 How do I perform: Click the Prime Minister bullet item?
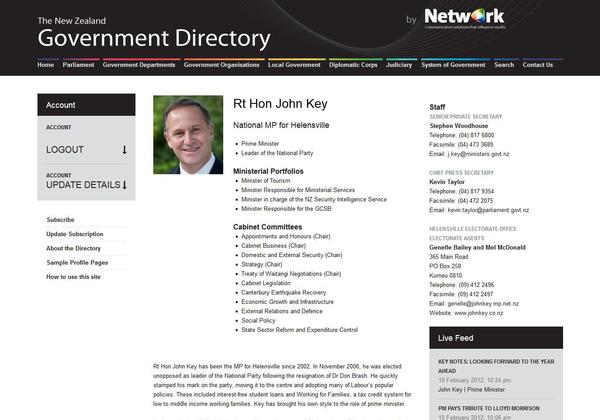tap(260, 143)
